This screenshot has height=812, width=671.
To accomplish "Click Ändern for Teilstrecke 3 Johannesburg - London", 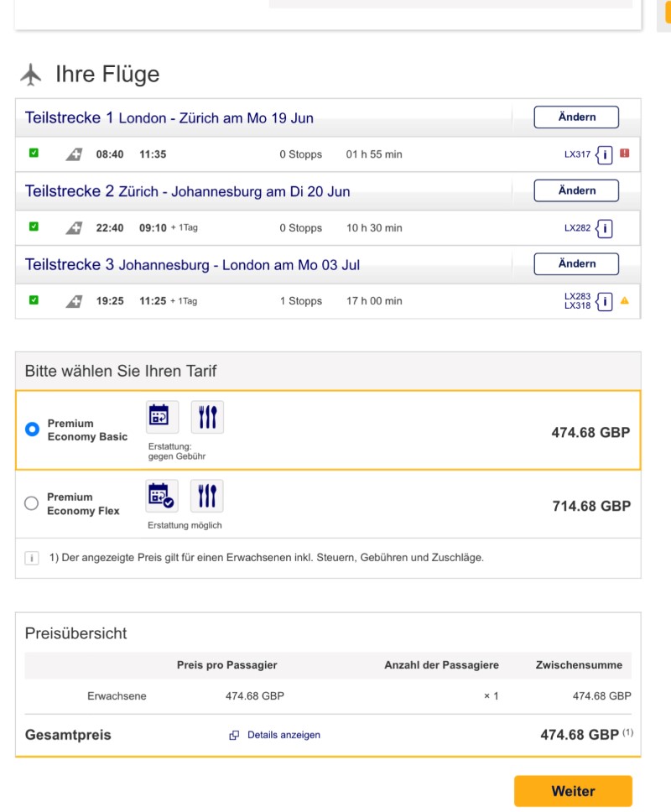I will [576, 263].
